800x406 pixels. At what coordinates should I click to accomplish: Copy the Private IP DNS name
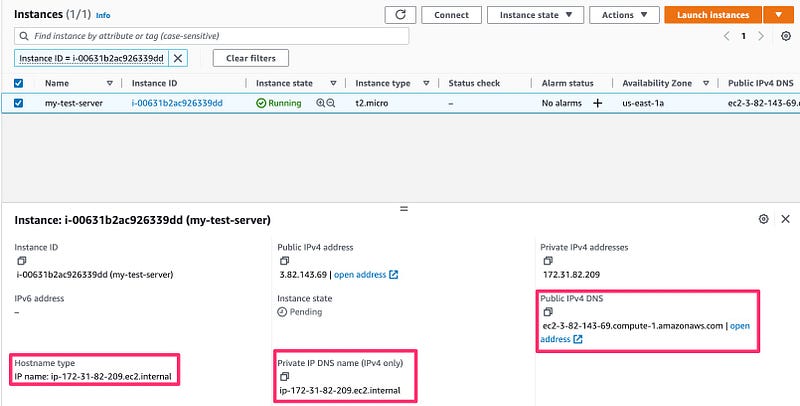284,376
